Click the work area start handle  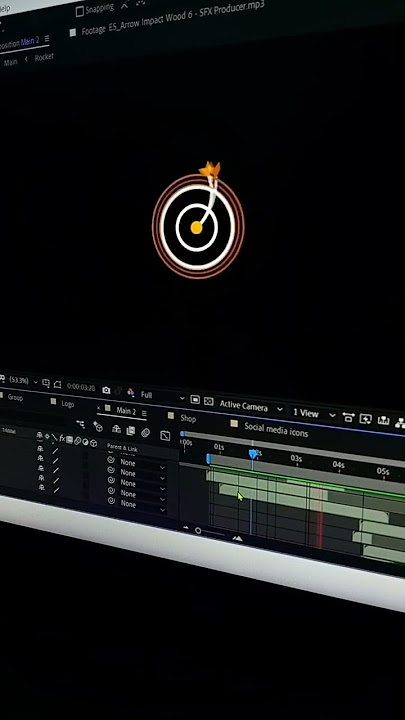[x=208, y=459]
